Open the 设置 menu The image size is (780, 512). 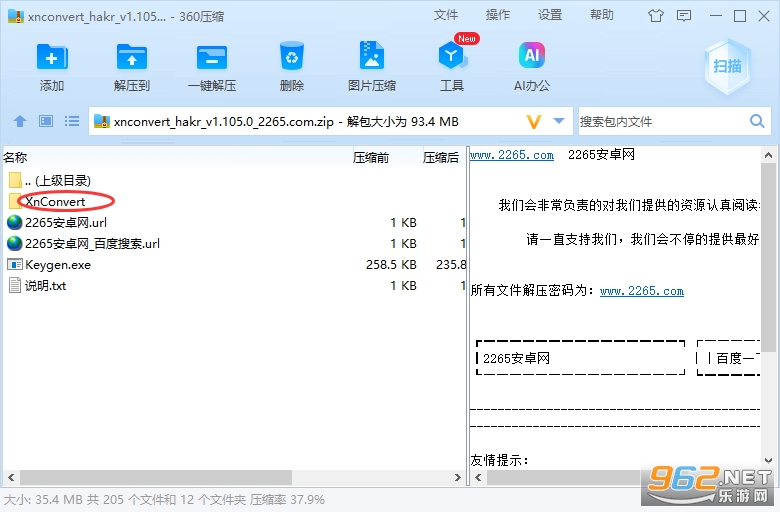coord(550,15)
